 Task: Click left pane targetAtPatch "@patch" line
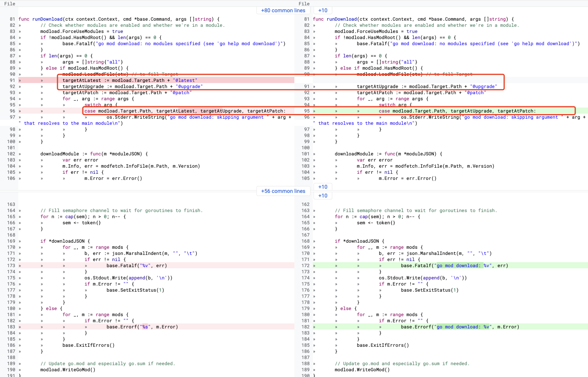point(127,93)
